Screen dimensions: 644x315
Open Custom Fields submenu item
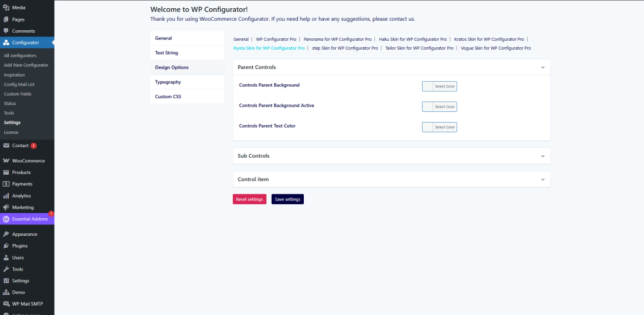click(18, 94)
